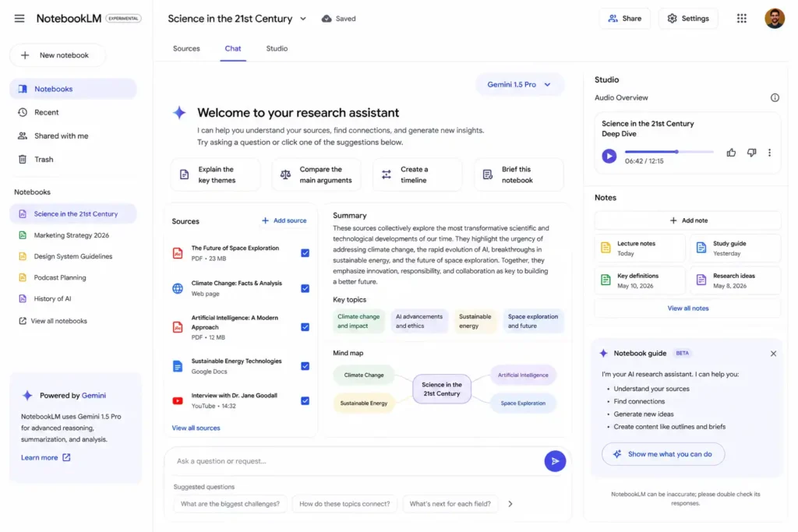This screenshot has width=798, height=532.
Task: Select Science in the 21st Century notebook
Action: pyautogui.click(x=72, y=214)
